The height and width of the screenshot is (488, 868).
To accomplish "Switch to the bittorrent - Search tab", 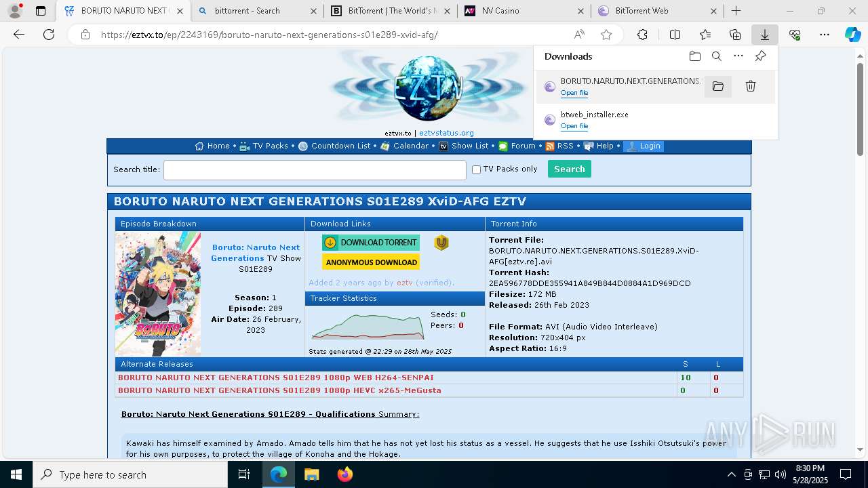I will point(256,11).
